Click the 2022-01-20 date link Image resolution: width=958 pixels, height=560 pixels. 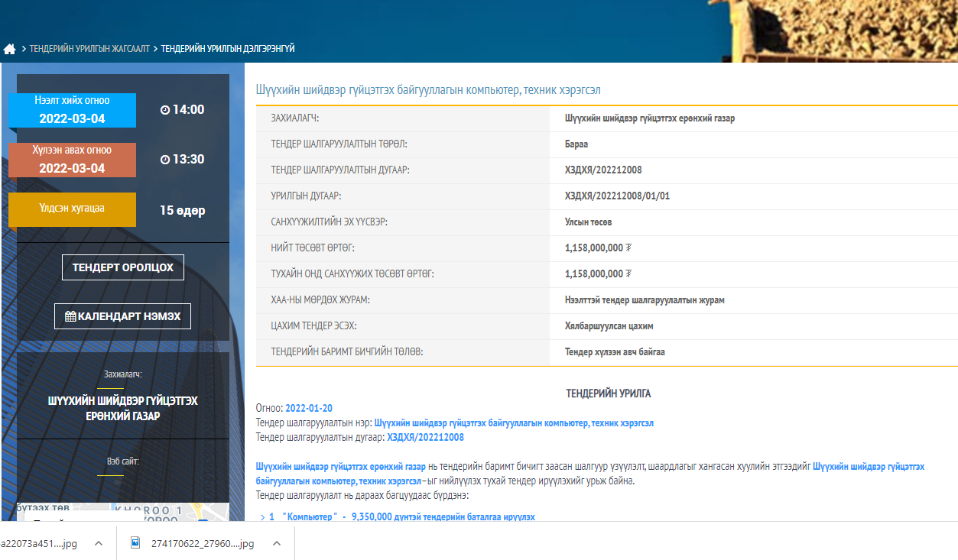pos(309,408)
